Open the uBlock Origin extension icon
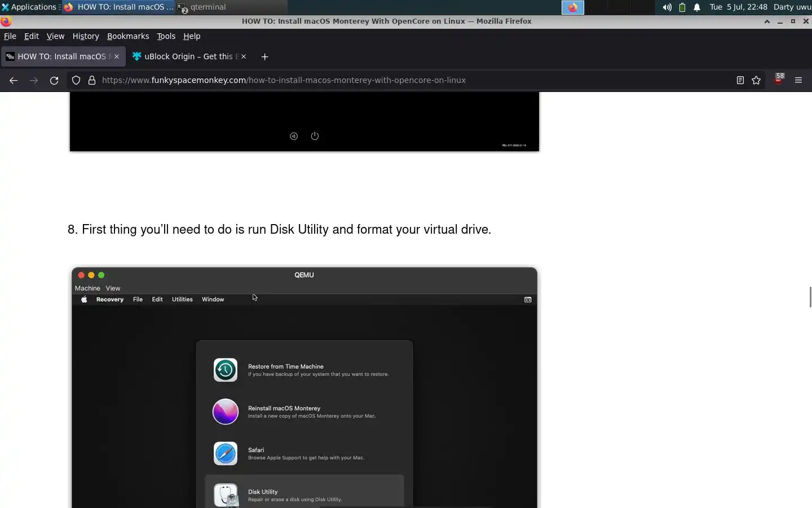This screenshot has height=508, width=812. coord(779,79)
